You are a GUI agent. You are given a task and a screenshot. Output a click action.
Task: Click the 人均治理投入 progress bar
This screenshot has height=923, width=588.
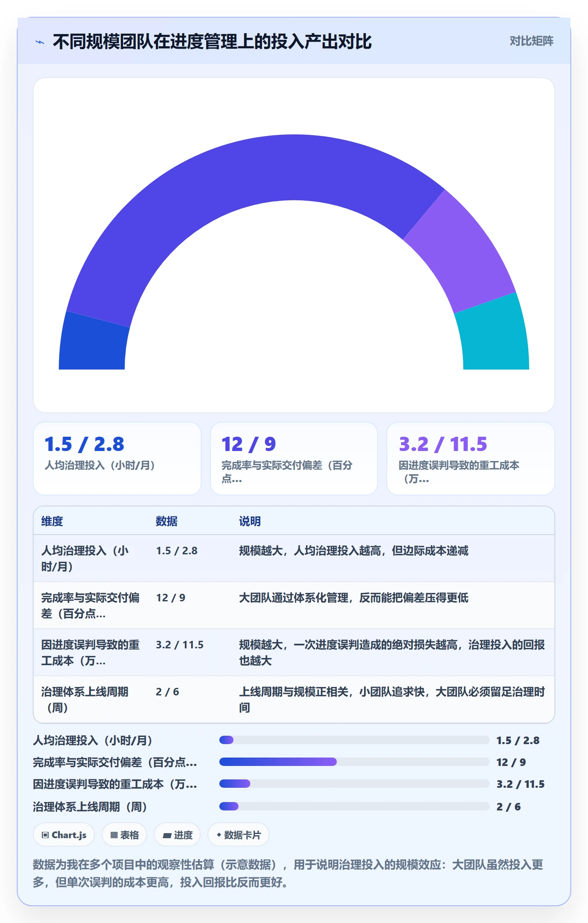354,740
